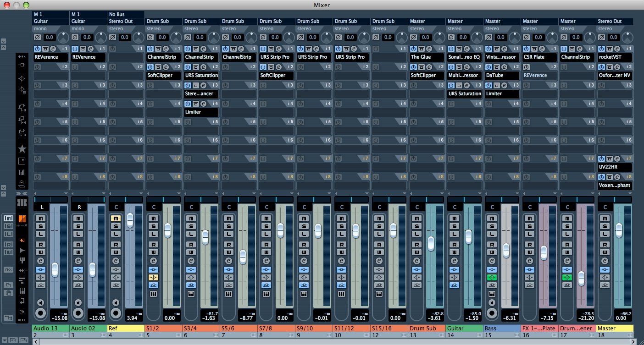Select the Audio 13 channel name label
Screen dimensions: 644x345
[51, 329]
